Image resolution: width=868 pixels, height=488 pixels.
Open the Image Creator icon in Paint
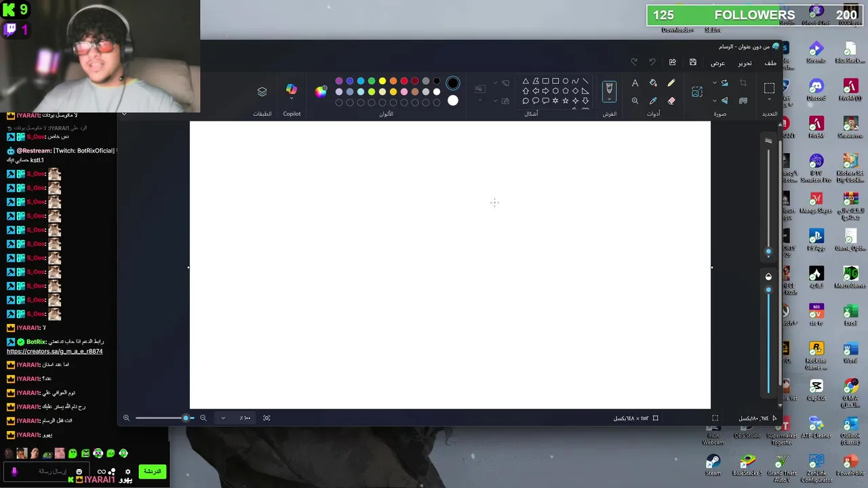697,92
